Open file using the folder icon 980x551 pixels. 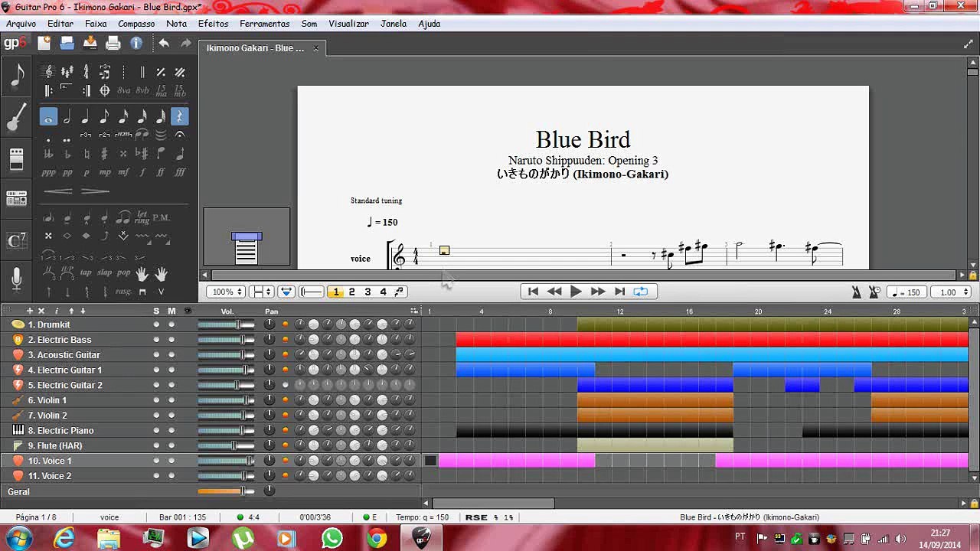[67, 43]
